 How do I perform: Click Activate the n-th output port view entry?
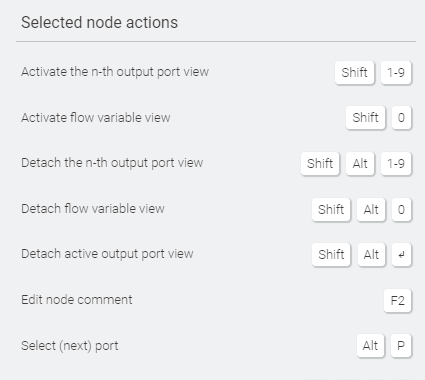click(x=115, y=72)
